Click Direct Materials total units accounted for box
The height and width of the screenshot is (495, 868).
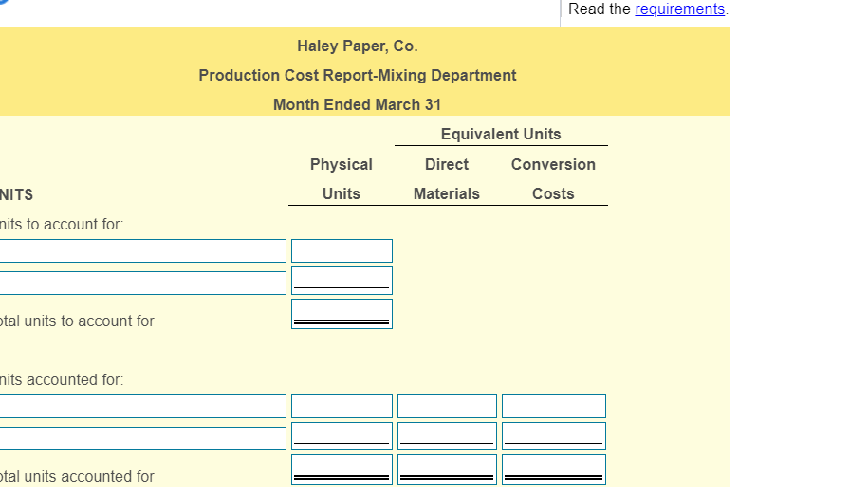pos(448,469)
